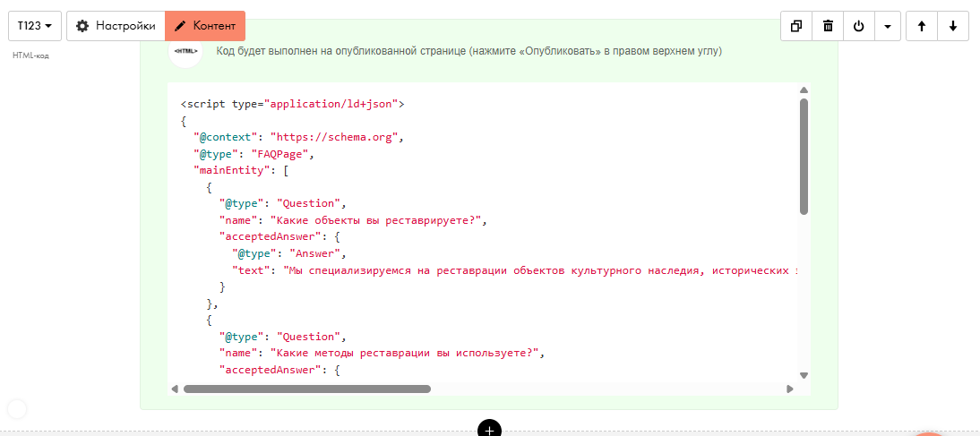Image resolution: width=980 pixels, height=436 pixels.
Task: Move the block up with the arrow
Action: (x=921, y=26)
